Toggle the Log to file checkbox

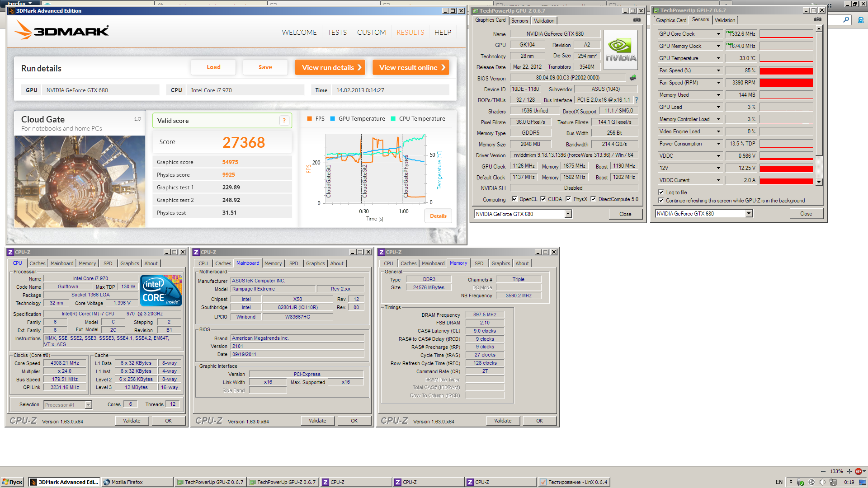661,192
